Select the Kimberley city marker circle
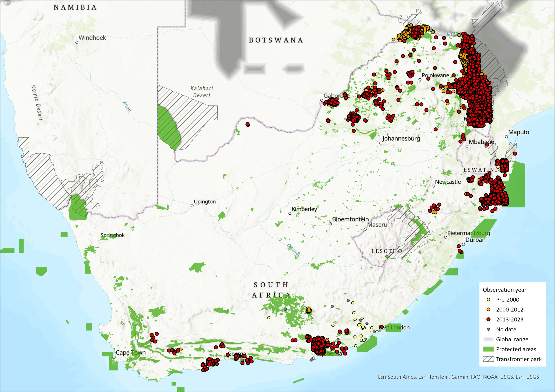Viewport: 555px width, 392px height. click(x=290, y=213)
